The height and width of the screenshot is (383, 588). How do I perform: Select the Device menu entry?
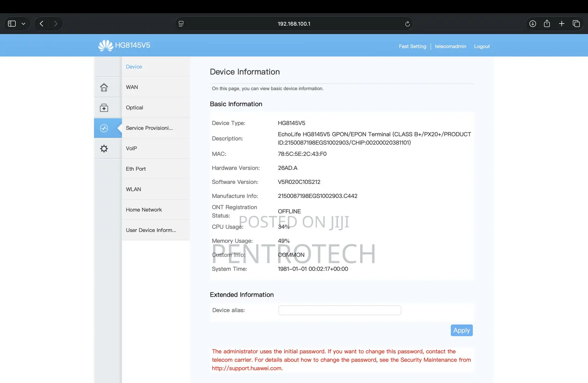pyautogui.click(x=156, y=67)
